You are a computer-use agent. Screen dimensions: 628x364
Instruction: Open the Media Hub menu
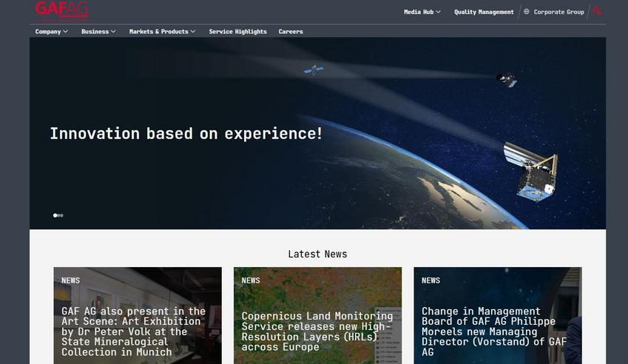point(419,12)
